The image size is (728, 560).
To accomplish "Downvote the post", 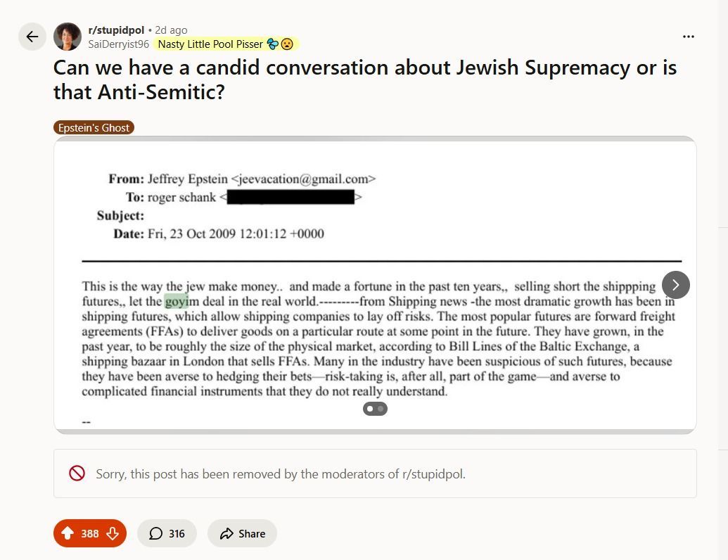I will click(112, 533).
